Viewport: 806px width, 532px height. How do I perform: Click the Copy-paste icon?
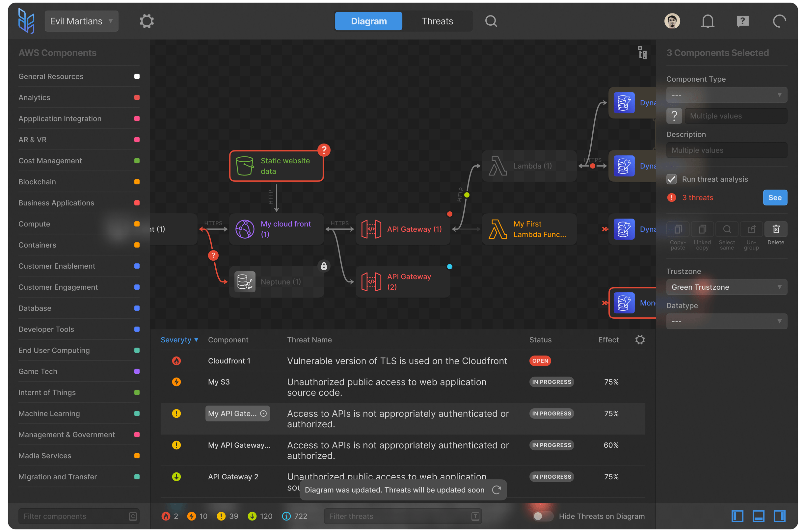click(678, 229)
